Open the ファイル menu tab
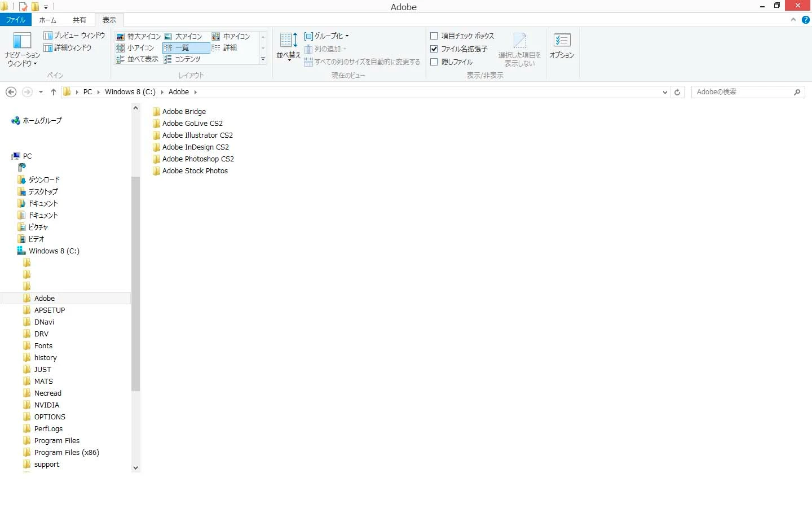The height and width of the screenshot is (508, 812). [x=16, y=20]
